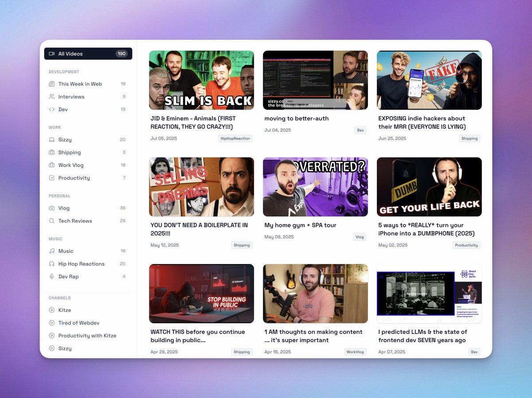Viewport: 532px width, 398px height.
Task: Click the Hip Hop Reactions headphones icon
Action: tap(52, 264)
